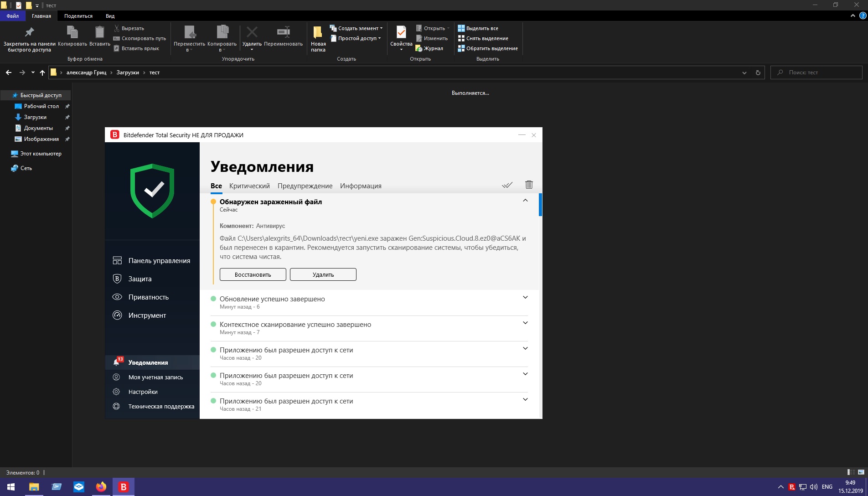
Task: Open the Вид ribbon tab
Action: (110, 16)
